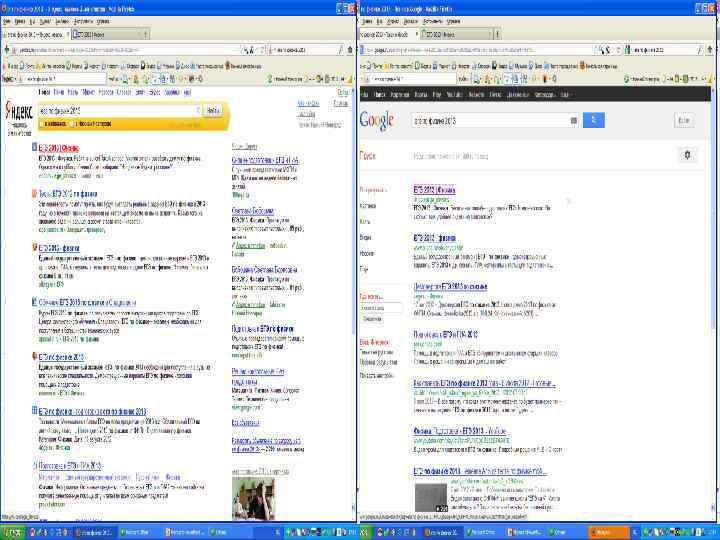Open home page in Yandex Firefox window
The height and width of the screenshot is (540, 720).
point(350,50)
